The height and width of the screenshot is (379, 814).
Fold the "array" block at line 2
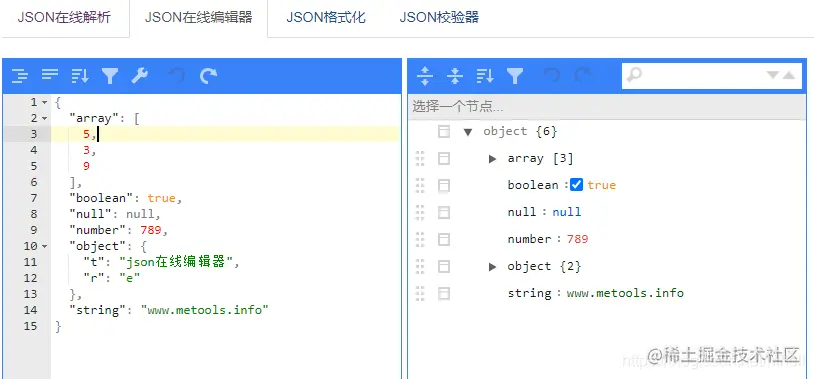[45, 118]
